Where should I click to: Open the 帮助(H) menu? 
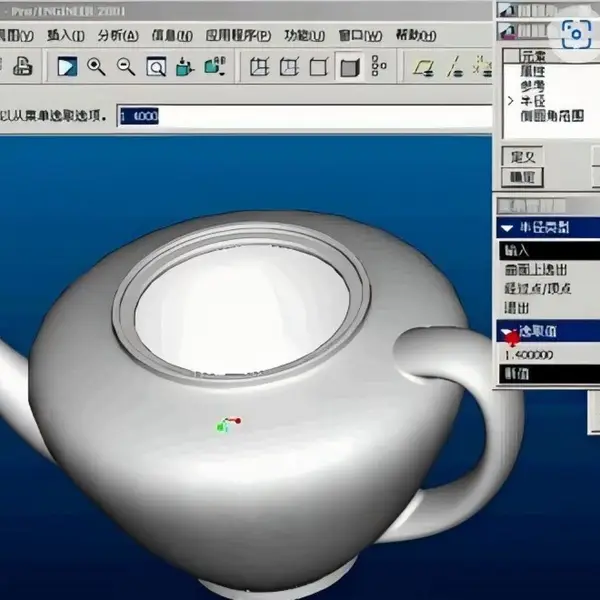point(416,36)
